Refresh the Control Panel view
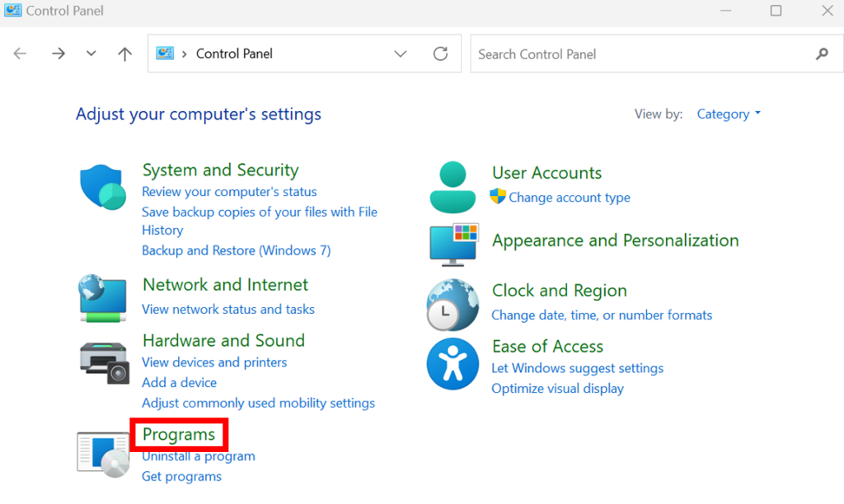 tap(441, 53)
